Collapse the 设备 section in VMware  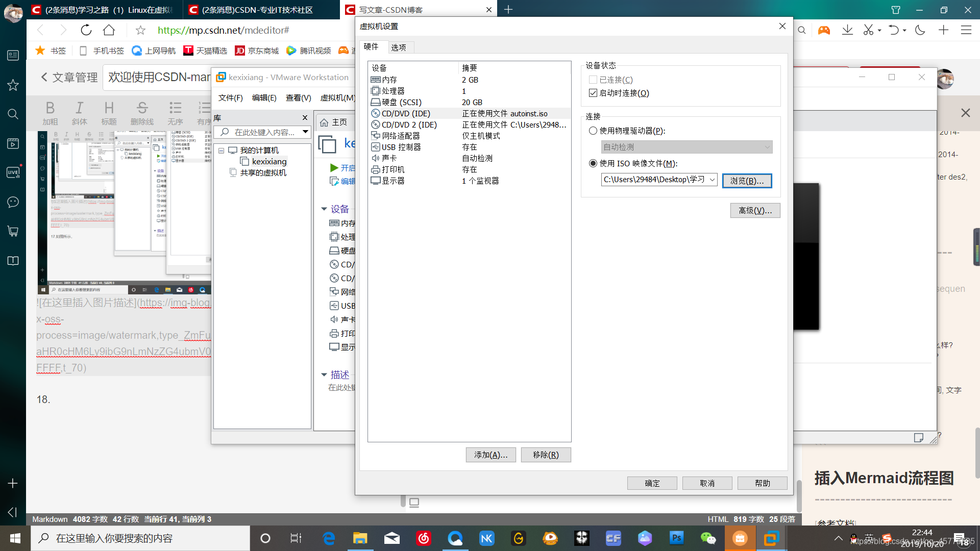[x=324, y=209]
